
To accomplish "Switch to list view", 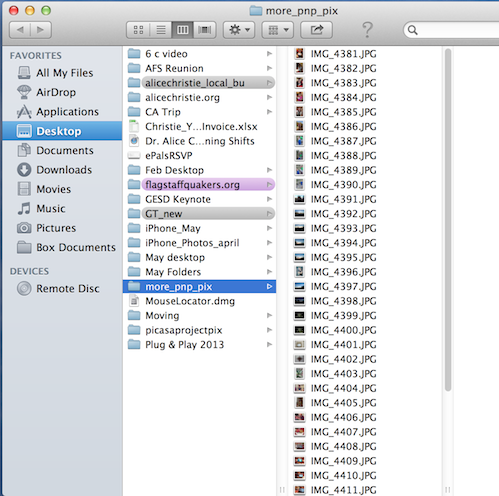I will coord(161,30).
